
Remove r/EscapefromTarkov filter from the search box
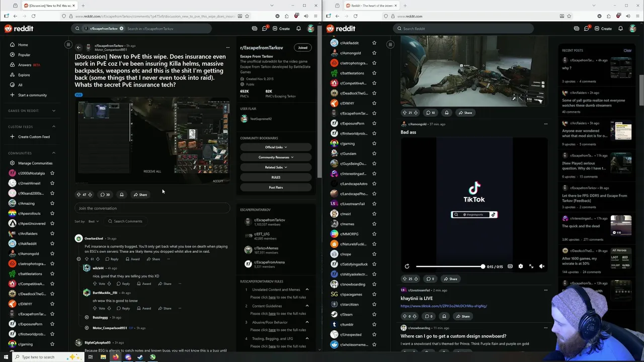(121, 29)
